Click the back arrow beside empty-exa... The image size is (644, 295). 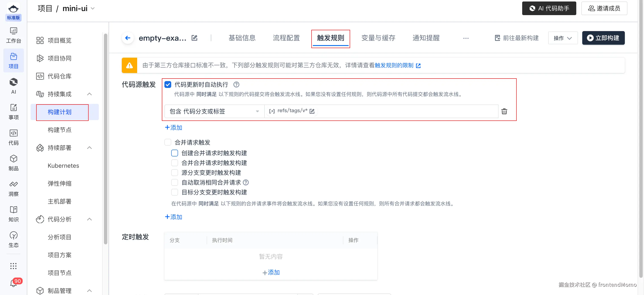[x=128, y=38]
